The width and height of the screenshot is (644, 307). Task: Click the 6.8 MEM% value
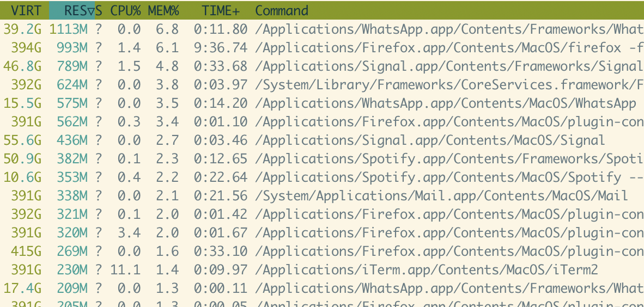[x=167, y=29]
